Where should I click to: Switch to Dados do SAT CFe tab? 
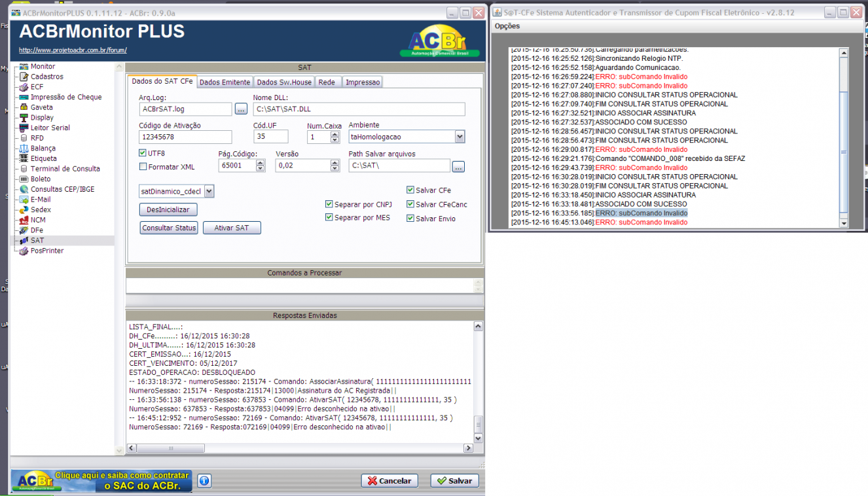[x=162, y=81]
